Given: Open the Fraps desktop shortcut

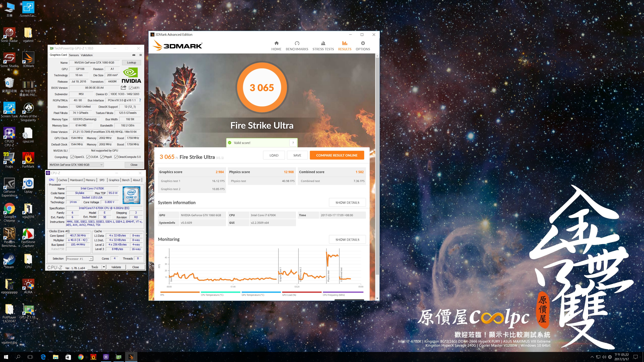Looking at the screenshot, I should pyautogui.click(x=9, y=160).
